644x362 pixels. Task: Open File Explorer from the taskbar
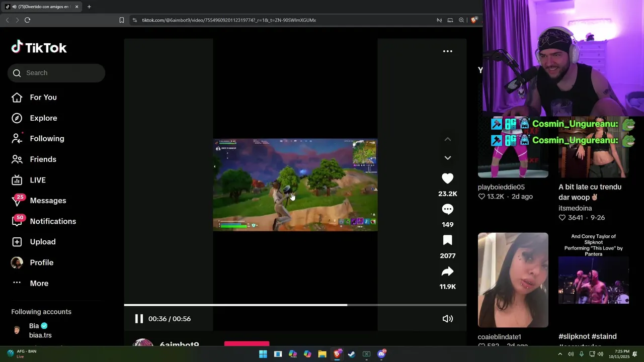point(322,354)
